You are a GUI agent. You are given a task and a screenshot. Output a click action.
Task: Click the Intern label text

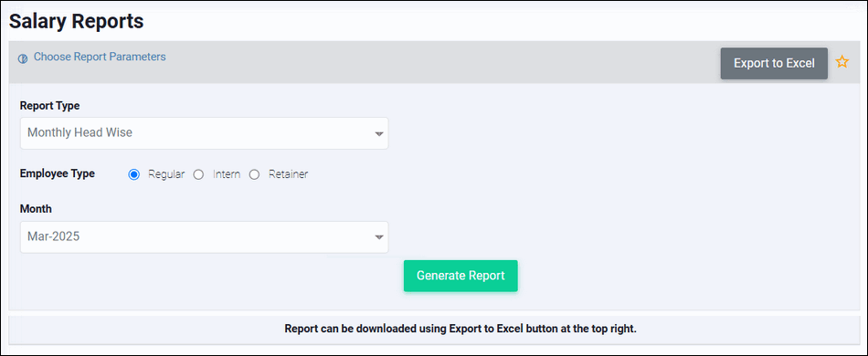[227, 174]
